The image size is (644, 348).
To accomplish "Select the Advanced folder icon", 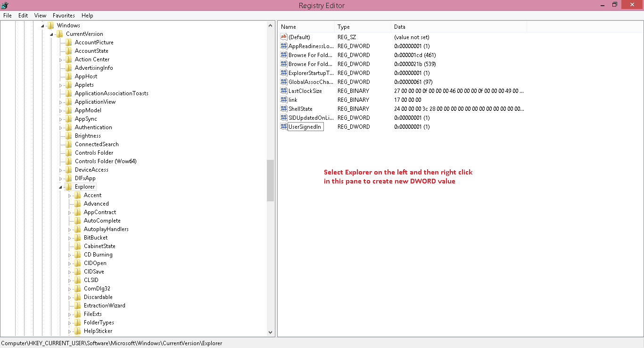I will (x=78, y=204).
